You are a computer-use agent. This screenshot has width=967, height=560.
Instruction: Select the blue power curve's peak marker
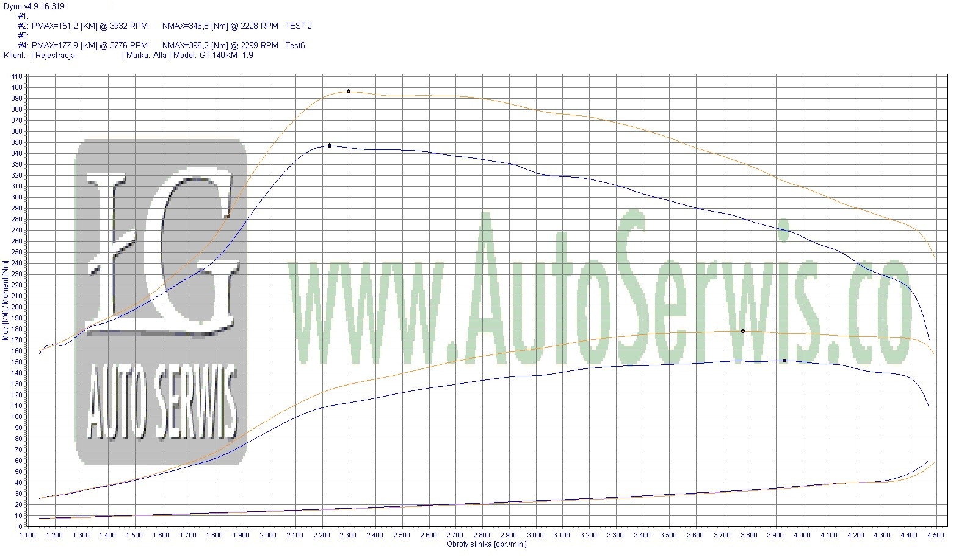(784, 361)
